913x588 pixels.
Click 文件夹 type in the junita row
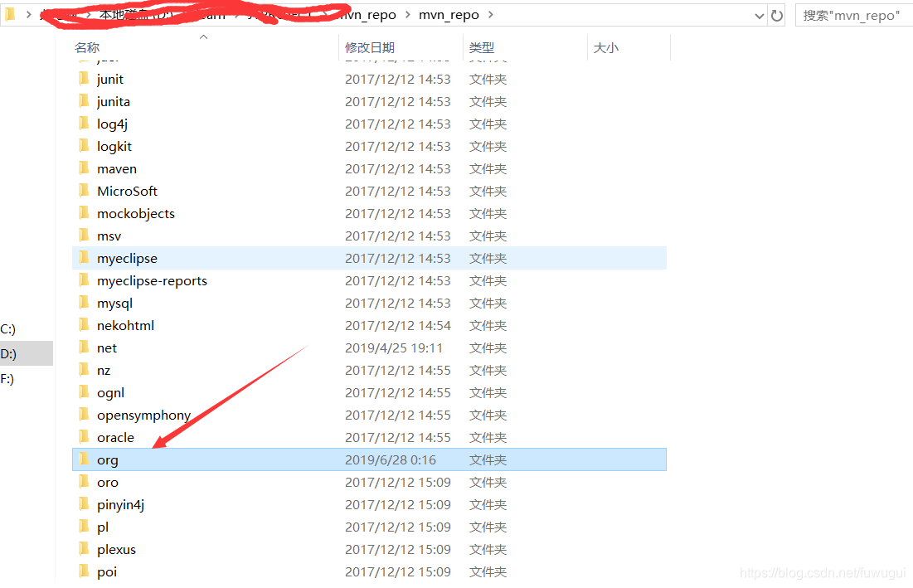[x=488, y=102]
